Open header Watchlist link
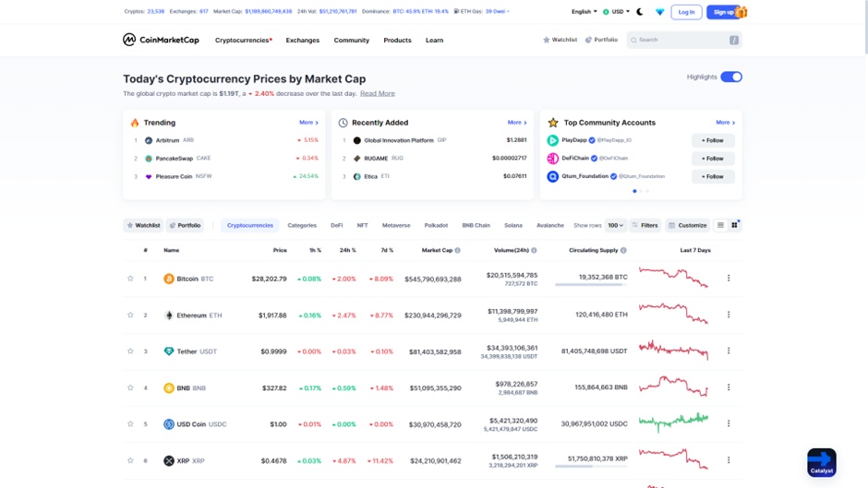 coord(560,40)
